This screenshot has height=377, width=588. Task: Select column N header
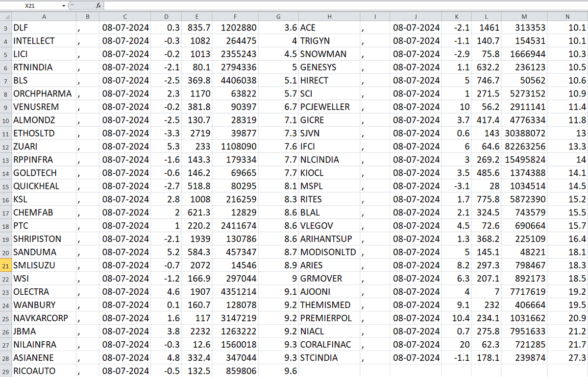click(567, 17)
